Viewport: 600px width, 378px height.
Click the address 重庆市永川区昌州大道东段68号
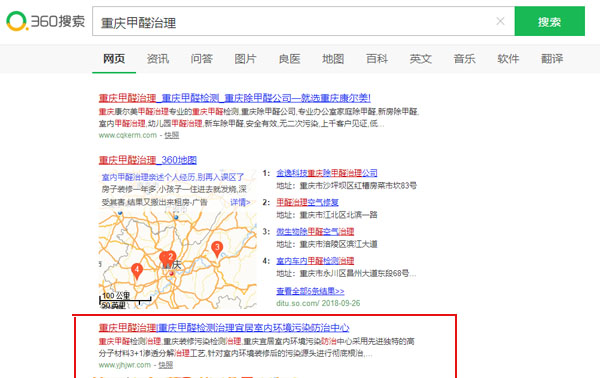click(x=357, y=274)
